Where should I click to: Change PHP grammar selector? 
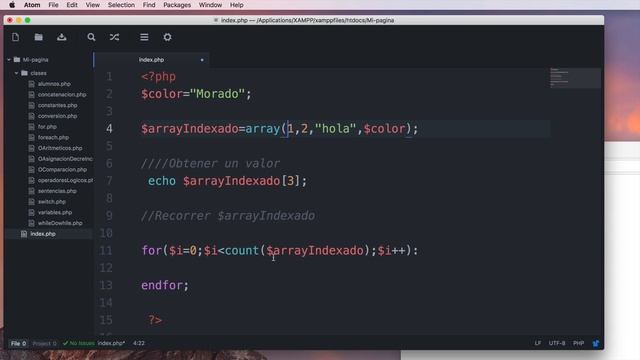[x=578, y=343]
